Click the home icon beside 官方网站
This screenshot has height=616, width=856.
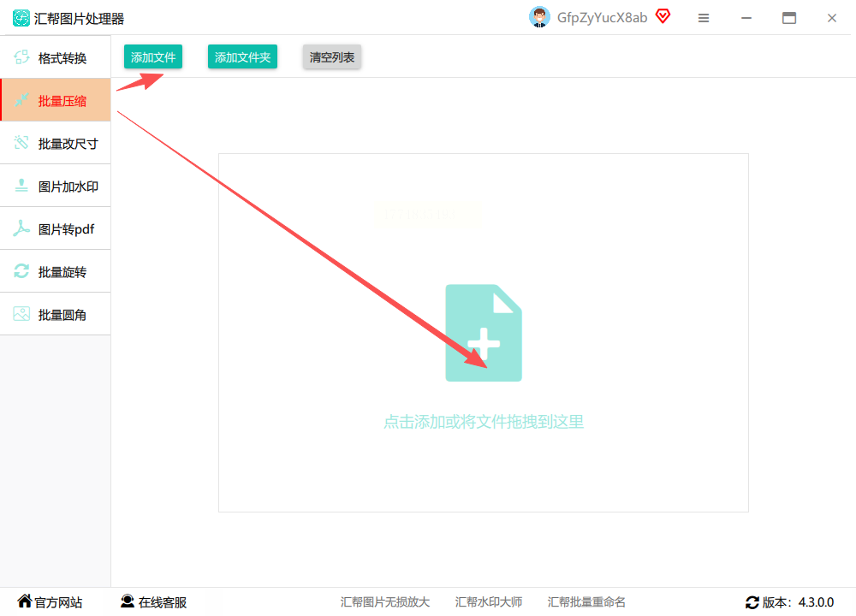tap(25, 601)
